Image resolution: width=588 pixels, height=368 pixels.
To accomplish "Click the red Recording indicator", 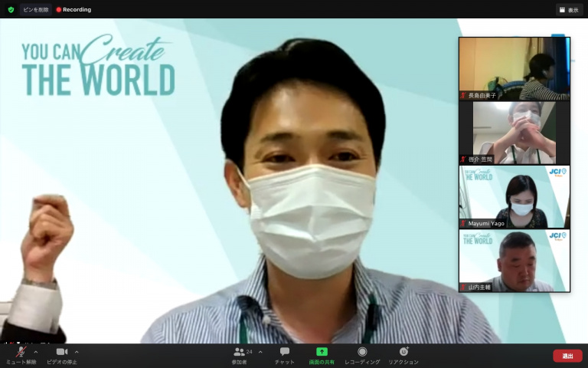I will click(x=73, y=9).
